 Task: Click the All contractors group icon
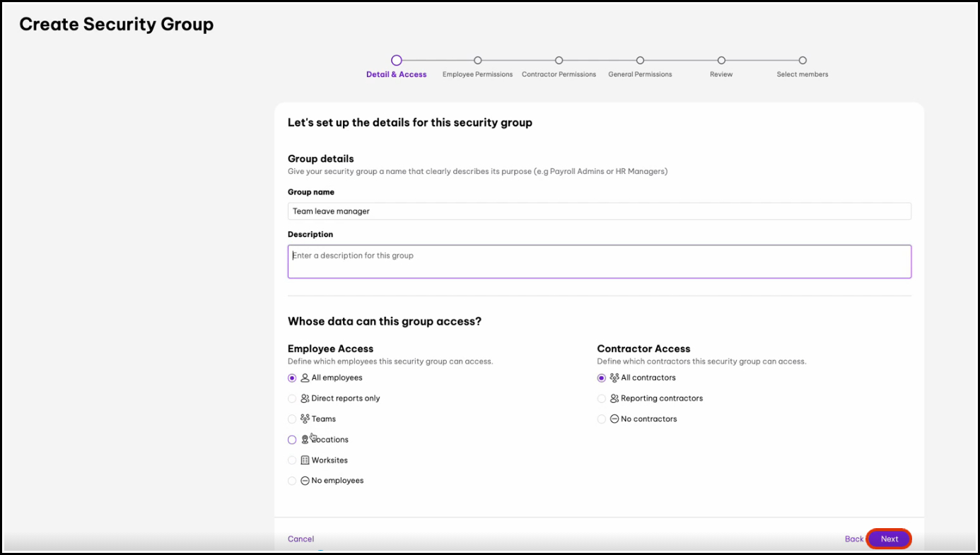click(x=614, y=378)
